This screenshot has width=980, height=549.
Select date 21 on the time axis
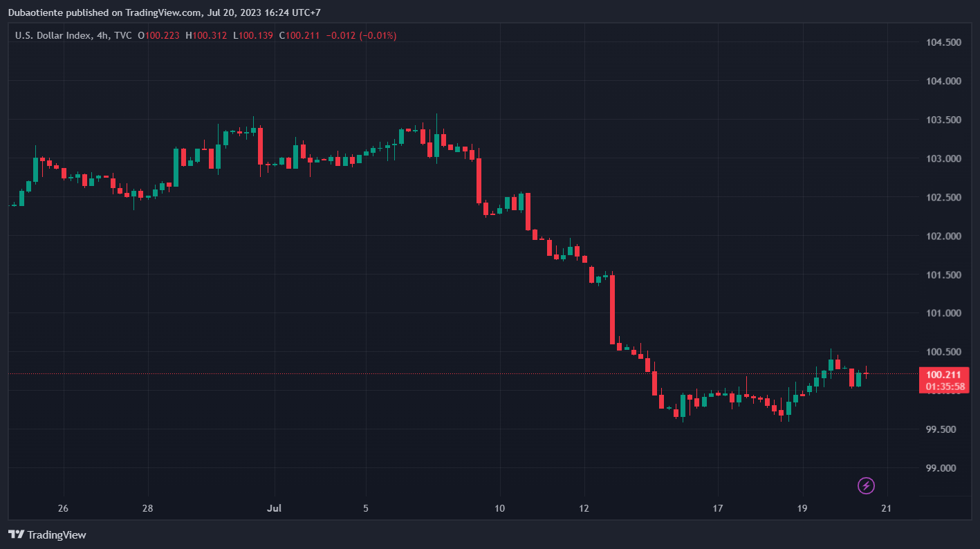pos(886,509)
